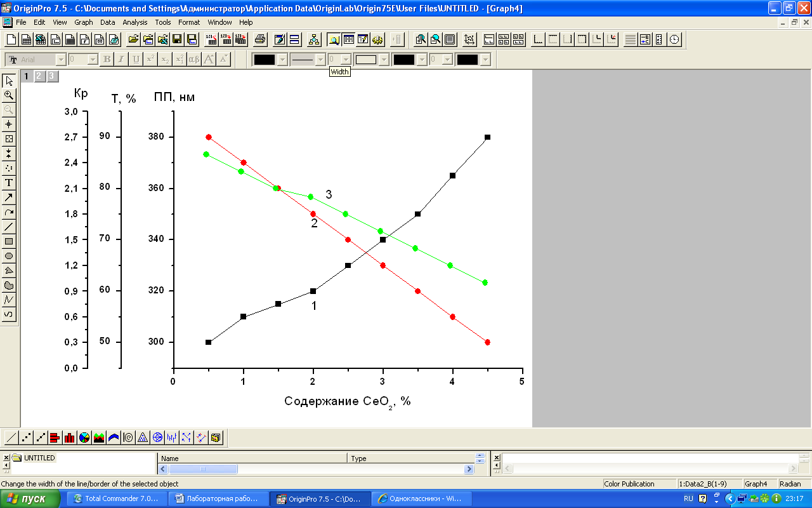Toggle Superscript formatting
Image resolution: width=812 pixels, height=508 pixels.
pyautogui.click(x=150, y=59)
